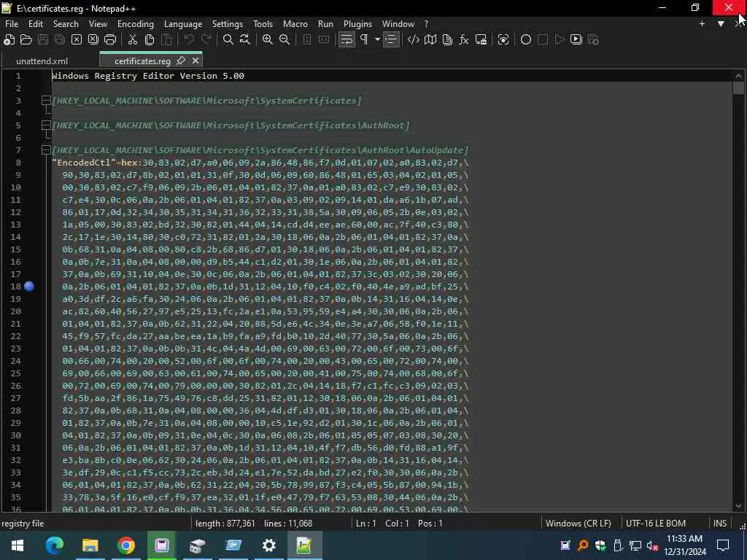Click the Stop Recording square icon
Screen dimensions: 747x560
(543, 40)
